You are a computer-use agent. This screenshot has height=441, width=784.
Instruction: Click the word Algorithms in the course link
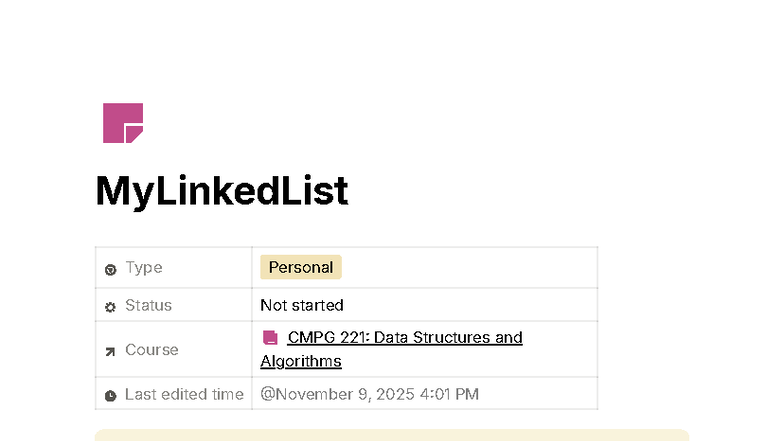[x=301, y=361]
